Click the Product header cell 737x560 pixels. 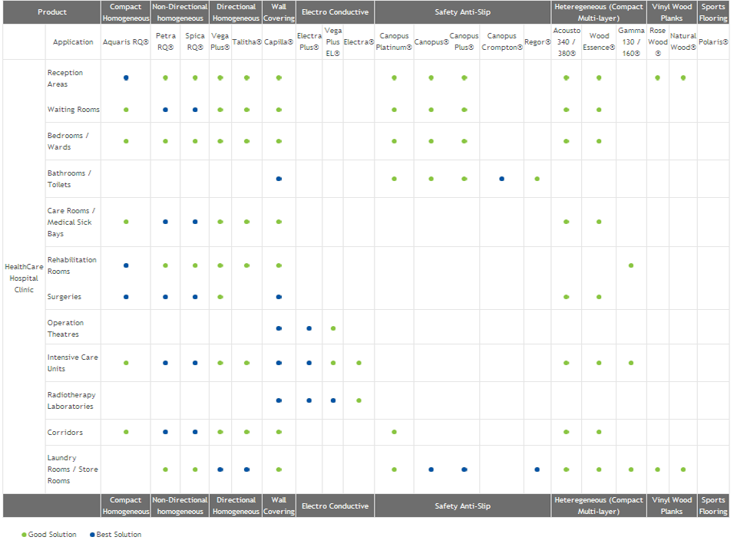click(x=52, y=12)
